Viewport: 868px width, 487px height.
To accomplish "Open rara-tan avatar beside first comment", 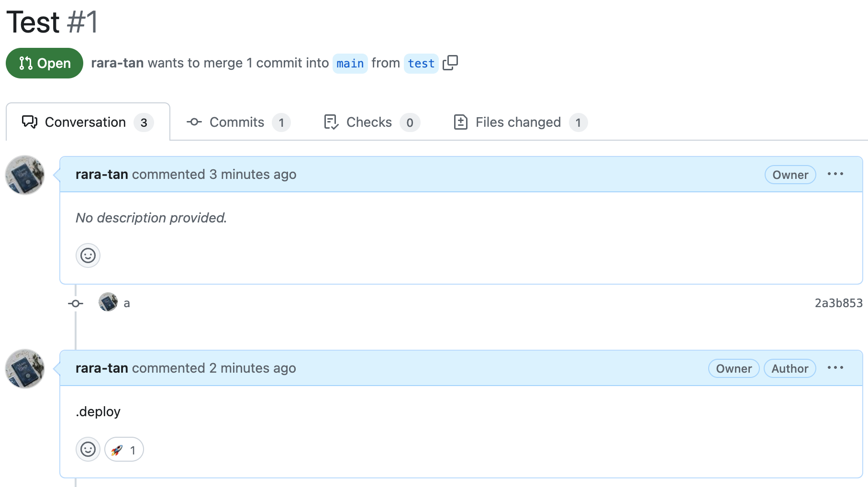I will [25, 175].
